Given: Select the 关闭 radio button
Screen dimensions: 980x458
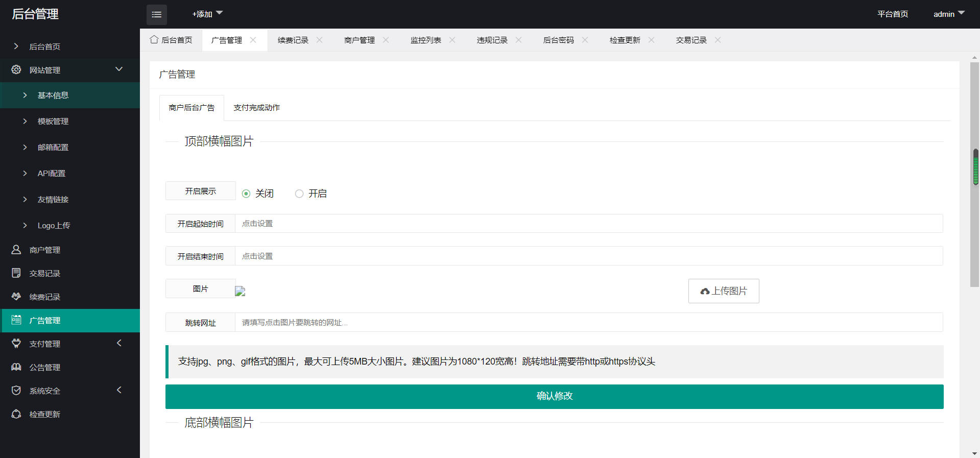Looking at the screenshot, I should coord(246,194).
